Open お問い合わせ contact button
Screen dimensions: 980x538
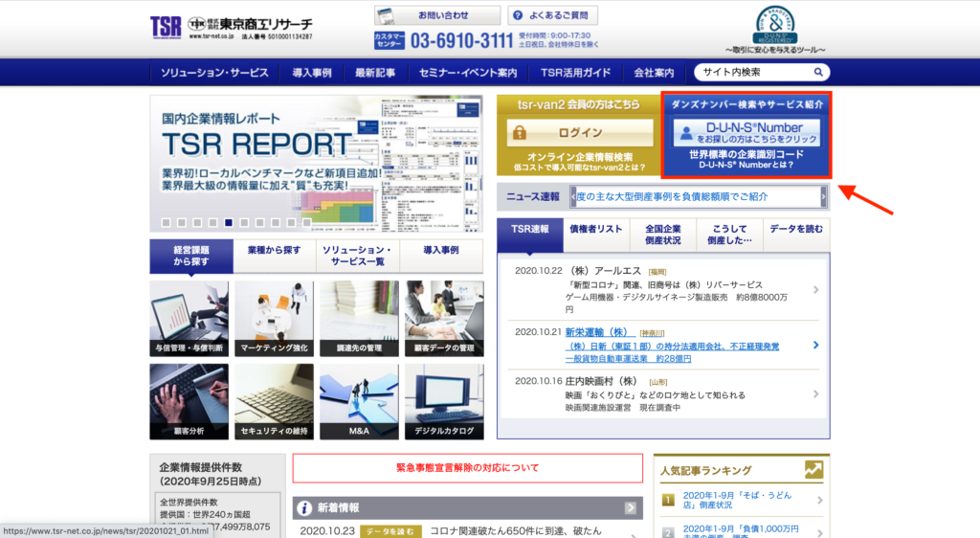click(x=436, y=15)
